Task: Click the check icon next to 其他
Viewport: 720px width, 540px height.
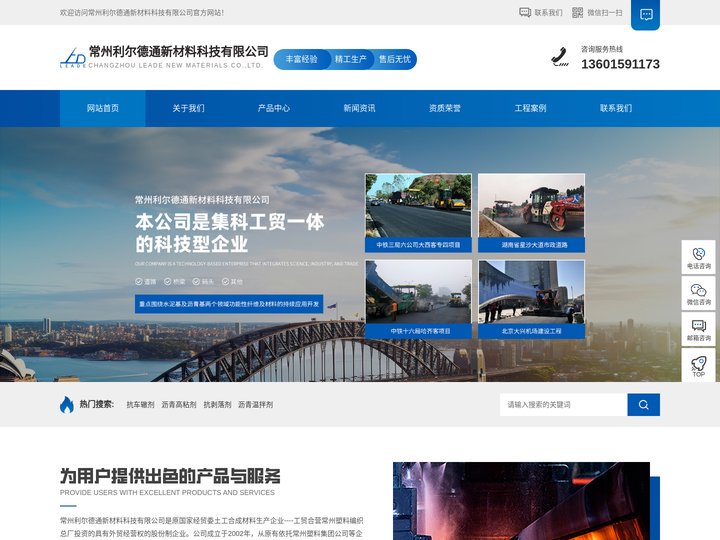Action: tap(225, 281)
